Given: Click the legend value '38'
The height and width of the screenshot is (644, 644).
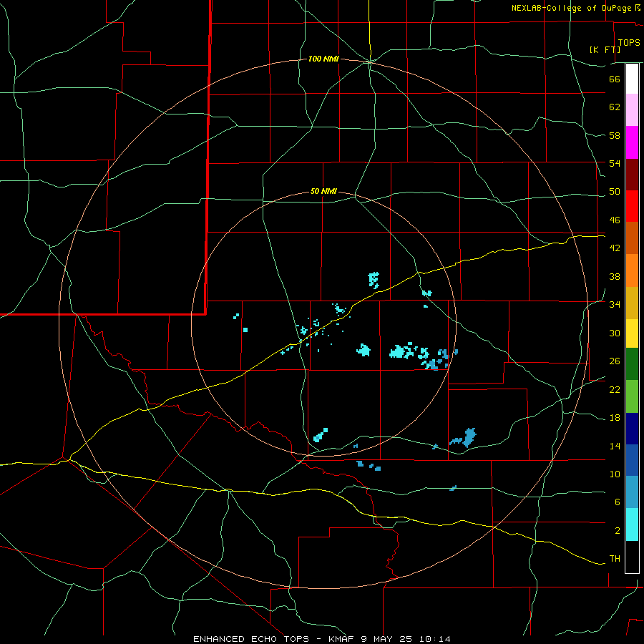Looking at the screenshot, I should pyautogui.click(x=615, y=276).
